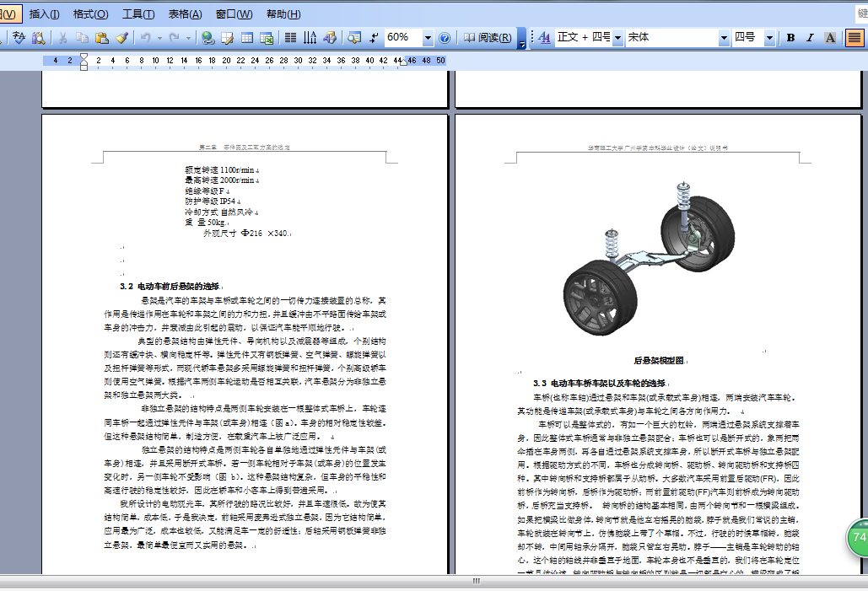This screenshot has height=591, width=868.
Task: Click line 重量 50kg
Action: 205,223
